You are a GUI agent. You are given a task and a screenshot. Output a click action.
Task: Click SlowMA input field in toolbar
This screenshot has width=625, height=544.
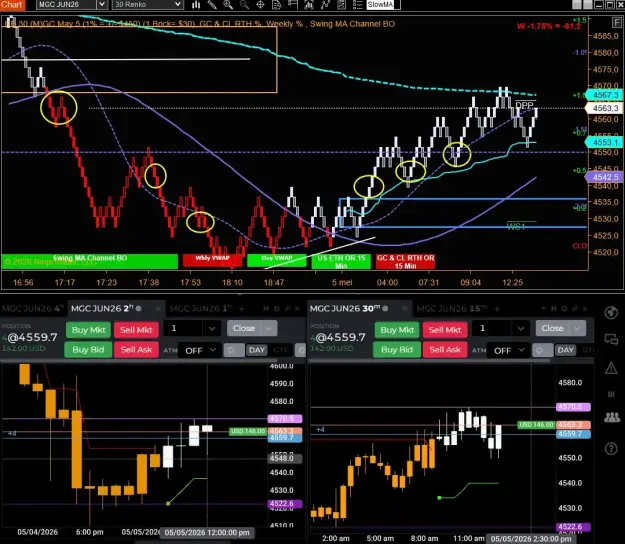(383, 5)
